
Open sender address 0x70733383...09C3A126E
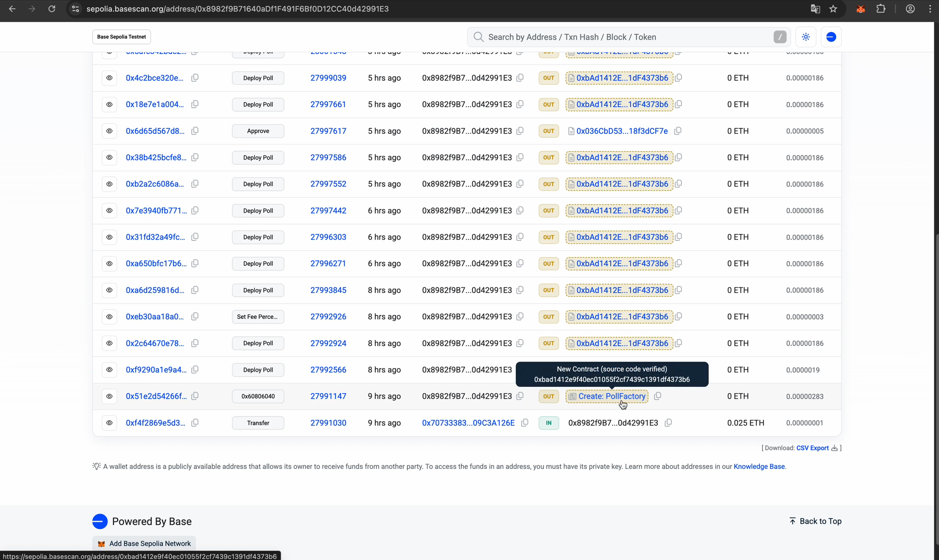coord(468,423)
